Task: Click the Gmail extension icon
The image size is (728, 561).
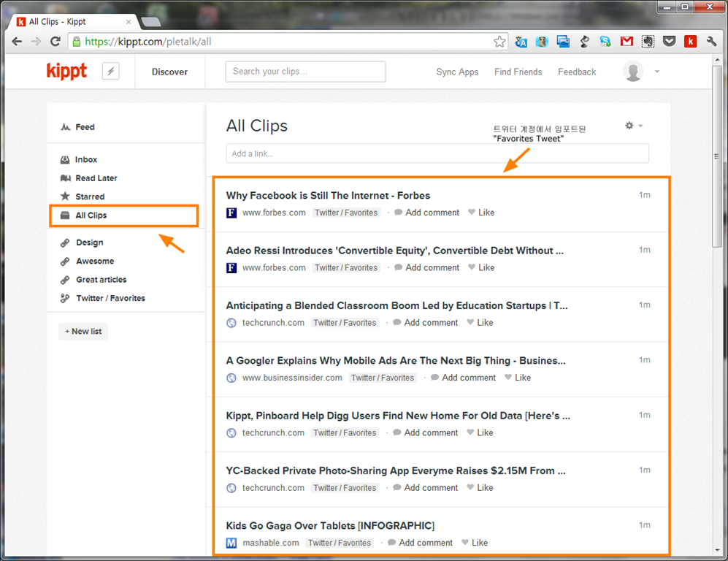Action: point(627,42)
